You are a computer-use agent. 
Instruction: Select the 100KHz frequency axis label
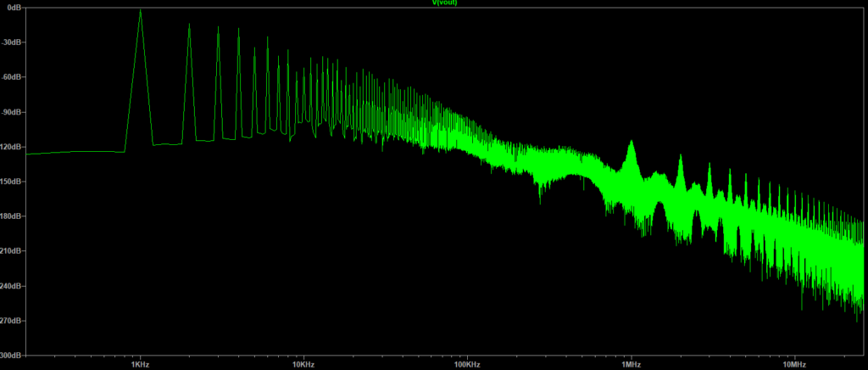pyautogui.click(x=467, y=363)
